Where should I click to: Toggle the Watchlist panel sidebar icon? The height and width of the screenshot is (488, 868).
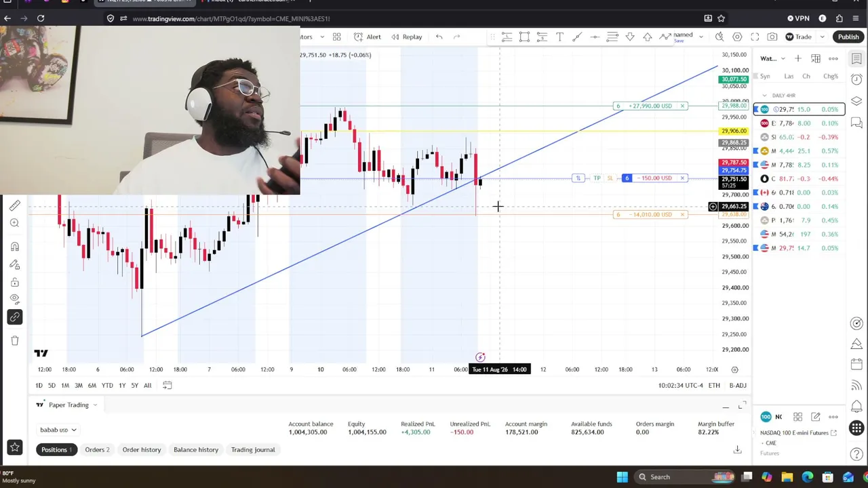[x=856, y=59]
